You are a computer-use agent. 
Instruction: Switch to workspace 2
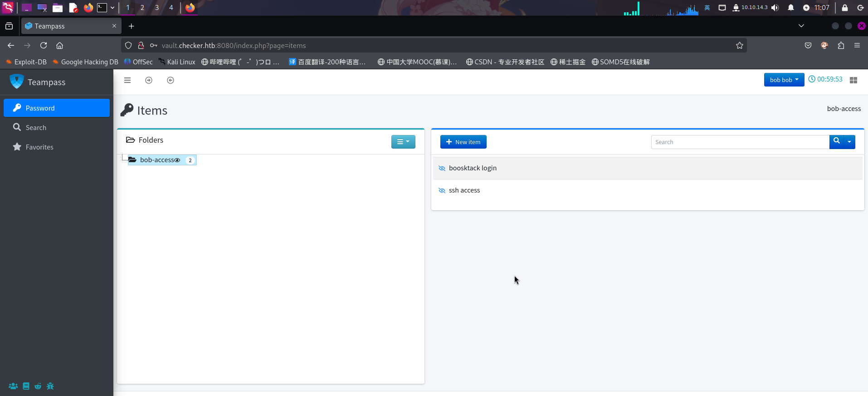(x=142, y=8)
